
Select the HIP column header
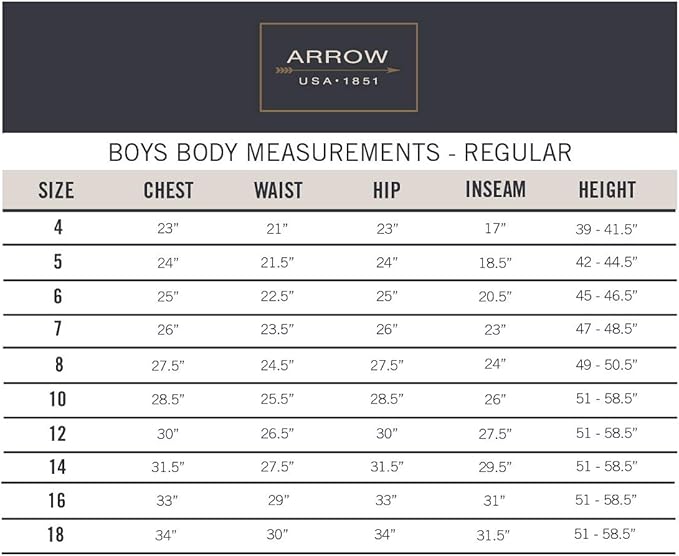(x=387, y=190)
